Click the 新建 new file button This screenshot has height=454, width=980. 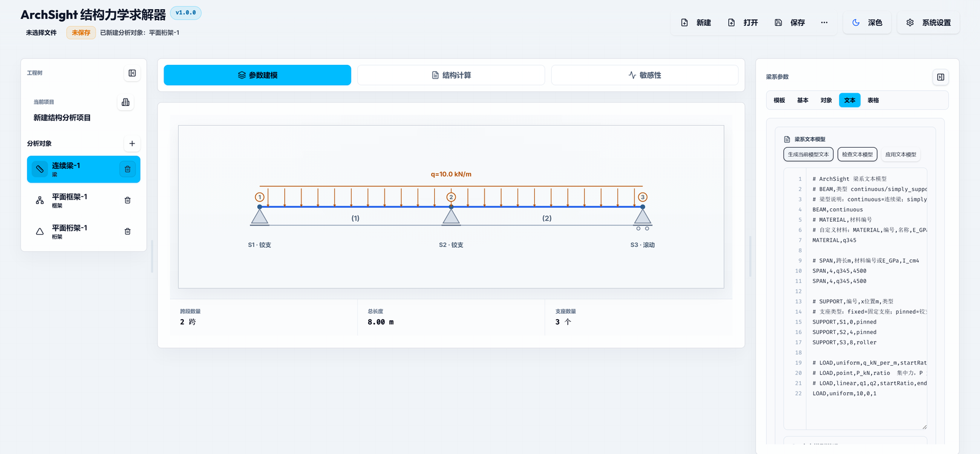click(696, 23)
